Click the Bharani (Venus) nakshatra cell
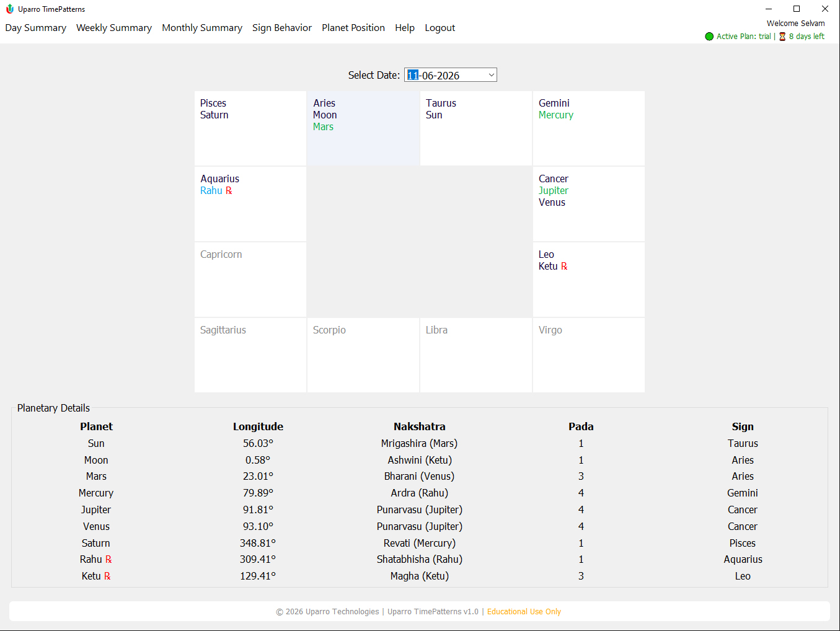840x631 pixels. coord(420,476)
